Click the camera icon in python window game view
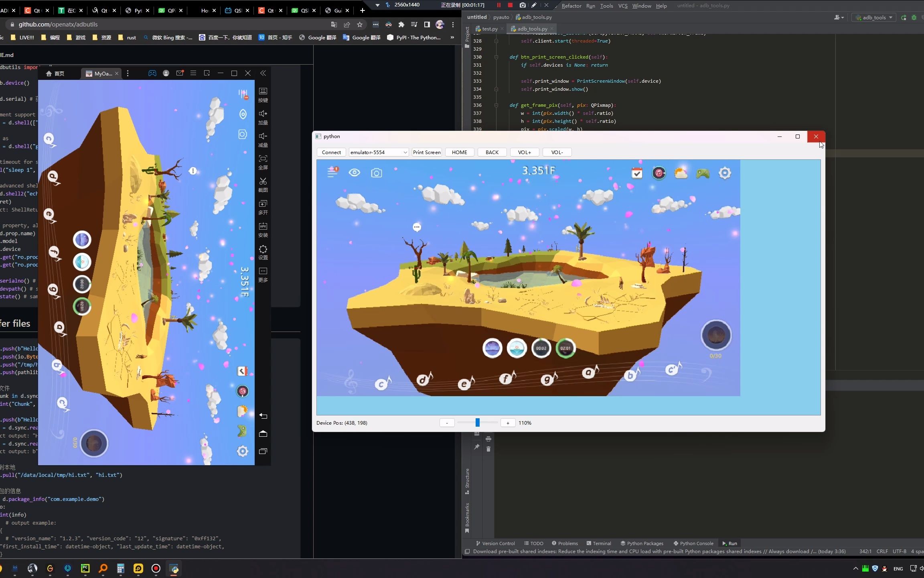 coord(376,173)
